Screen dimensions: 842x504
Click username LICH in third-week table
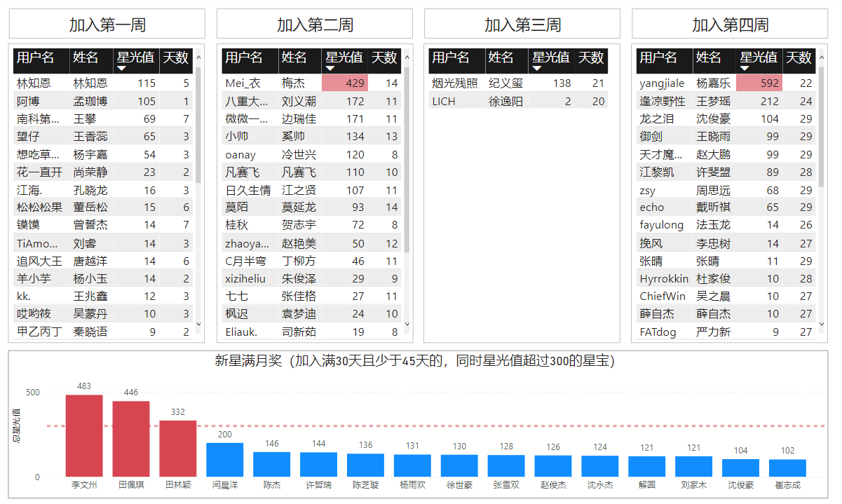point(444,101)
